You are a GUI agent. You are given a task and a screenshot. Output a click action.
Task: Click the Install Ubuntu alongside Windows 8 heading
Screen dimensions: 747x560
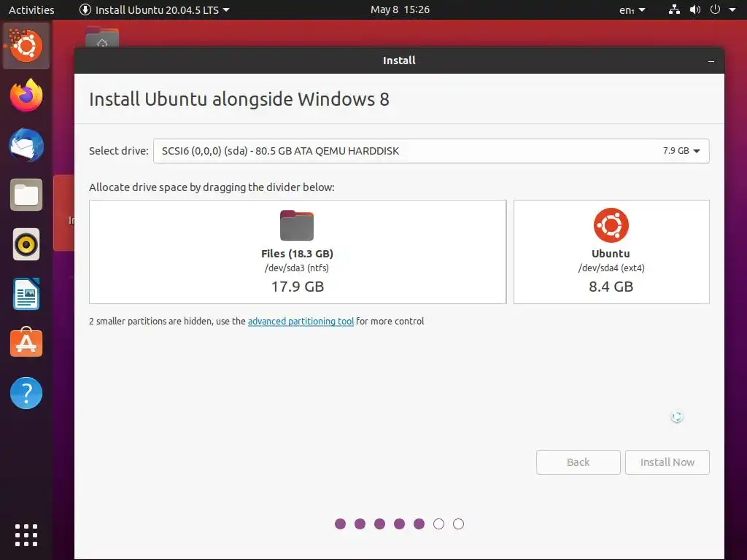click(239, 99)
